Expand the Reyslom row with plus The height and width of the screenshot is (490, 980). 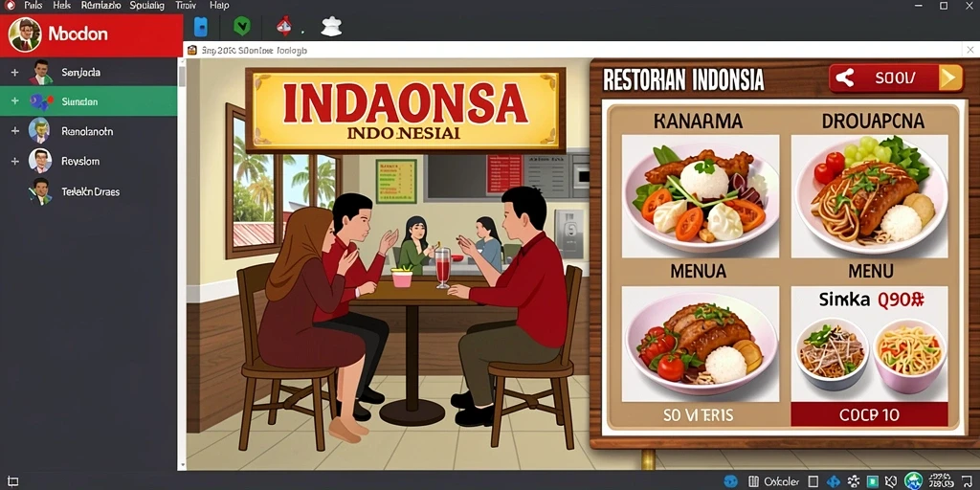coord(15,161)
